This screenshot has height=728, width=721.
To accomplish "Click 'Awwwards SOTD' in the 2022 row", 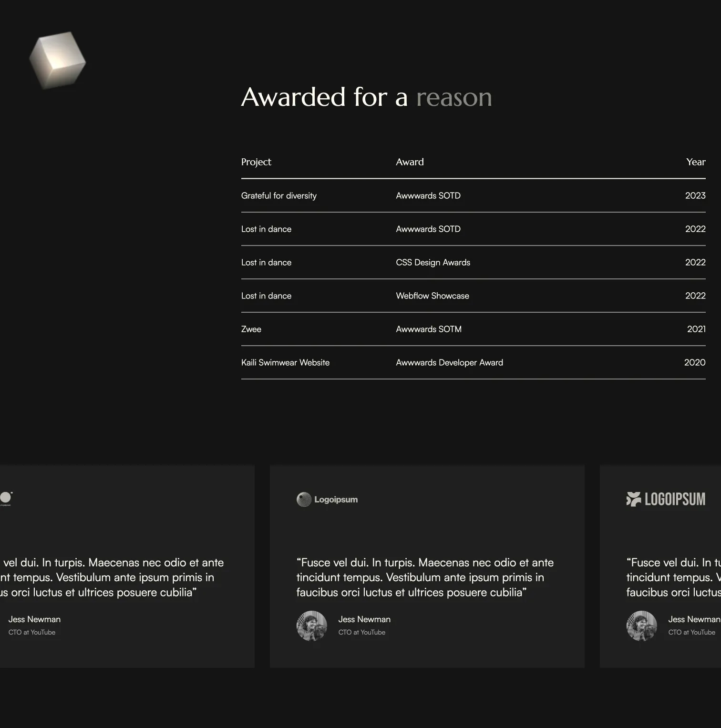I will pos(428,229).
